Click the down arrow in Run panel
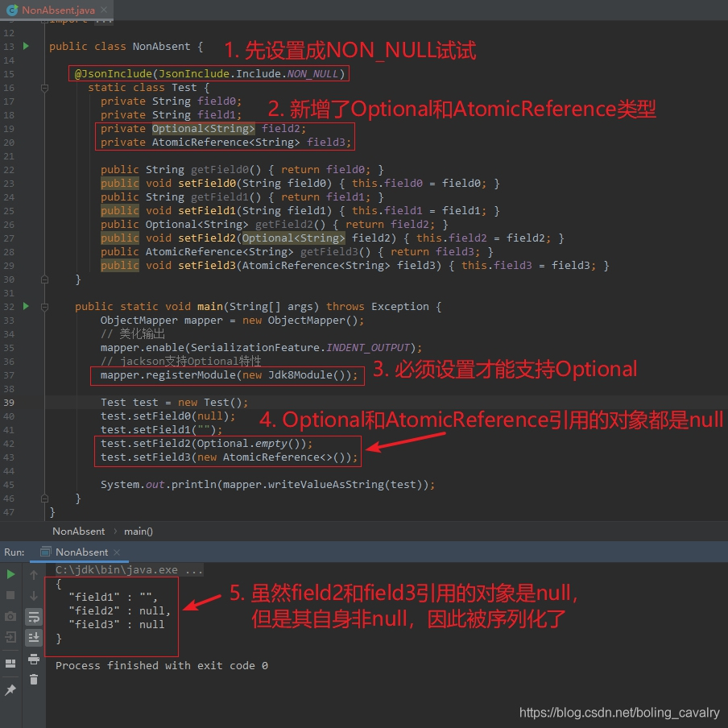Image resolution: width=728 pixels, height=728 pixels. pos(34,595)
